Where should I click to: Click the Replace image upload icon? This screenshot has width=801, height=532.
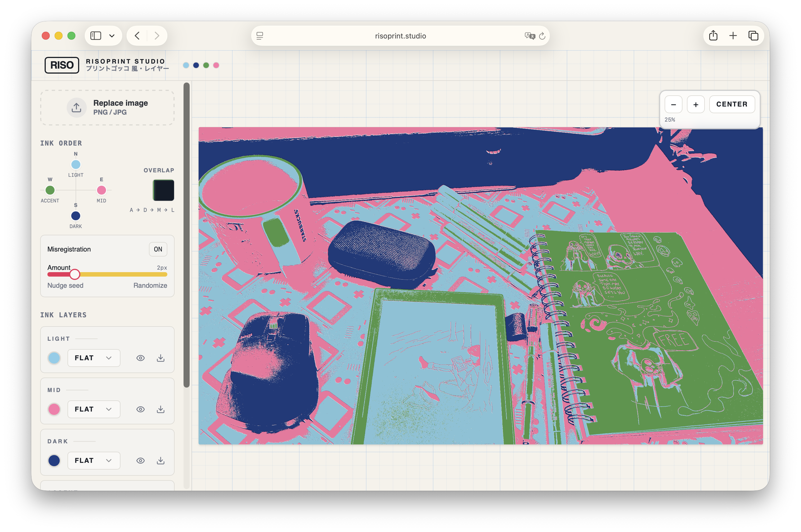[76, 108]
